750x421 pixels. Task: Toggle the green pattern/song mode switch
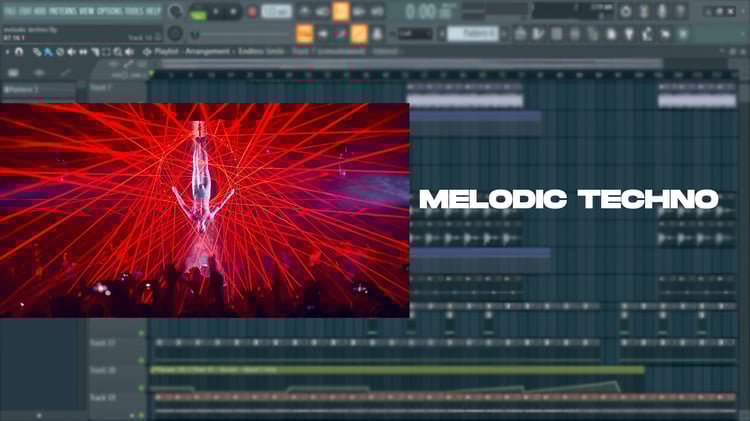coord(198,12)
